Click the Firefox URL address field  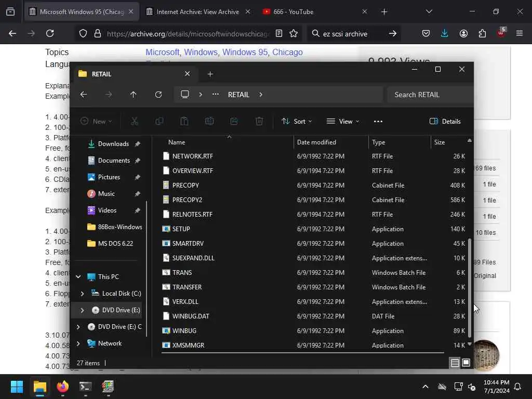(x=188, y=34)
